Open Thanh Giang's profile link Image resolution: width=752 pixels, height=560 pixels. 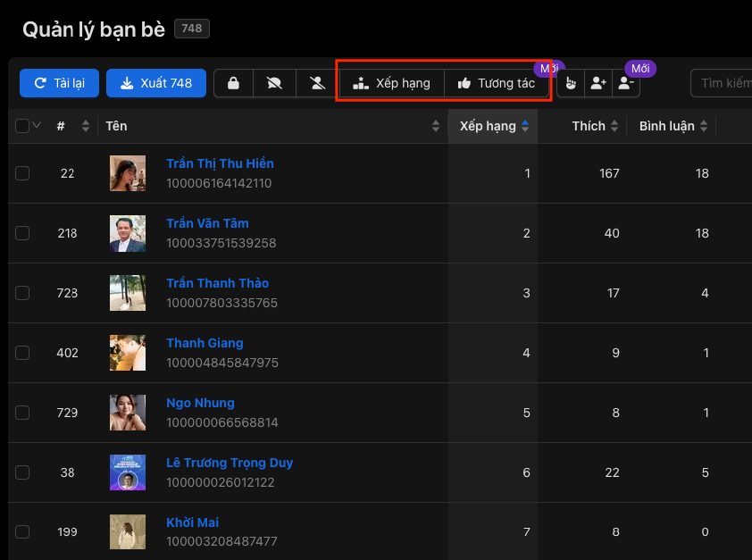pyautogui.click(x=205, y=343)
